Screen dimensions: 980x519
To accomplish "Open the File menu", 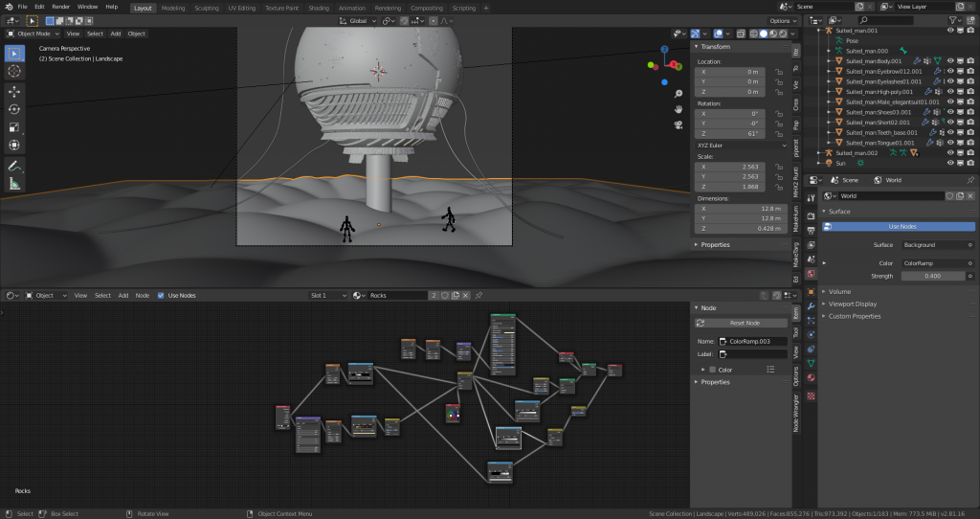I will (23, 7).
